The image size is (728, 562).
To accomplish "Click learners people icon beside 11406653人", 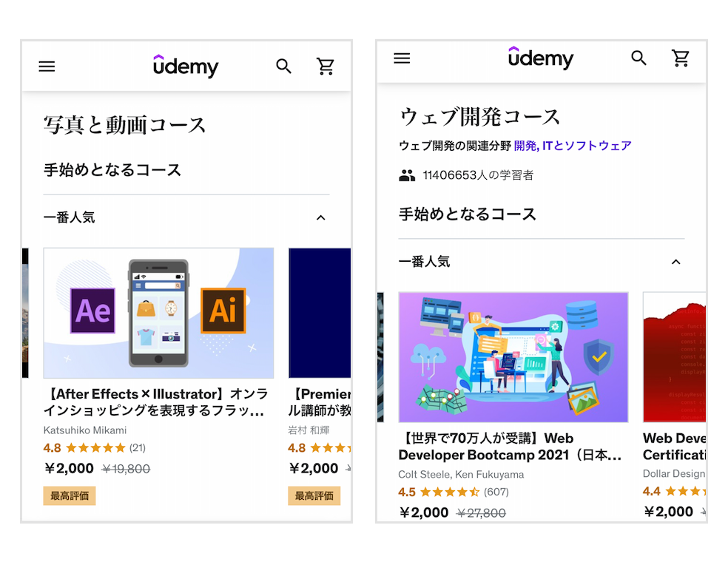I will pyautogui.click(x=407, y=175).
